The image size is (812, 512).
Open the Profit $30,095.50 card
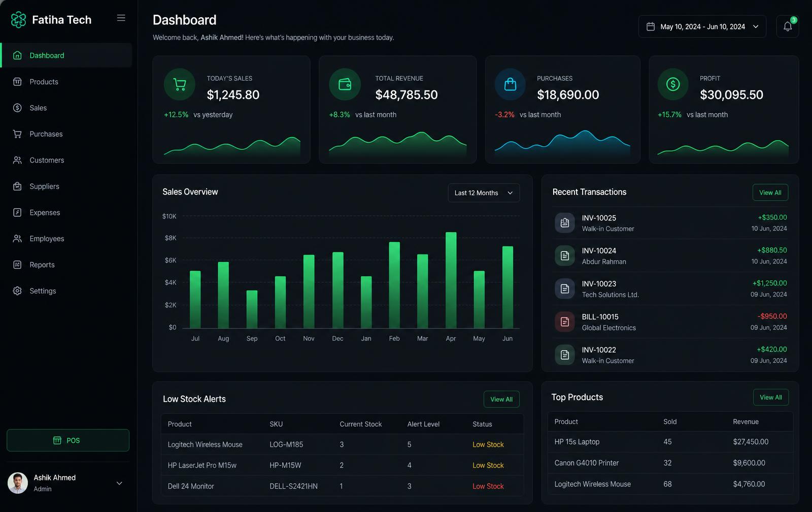click(724, 110)
